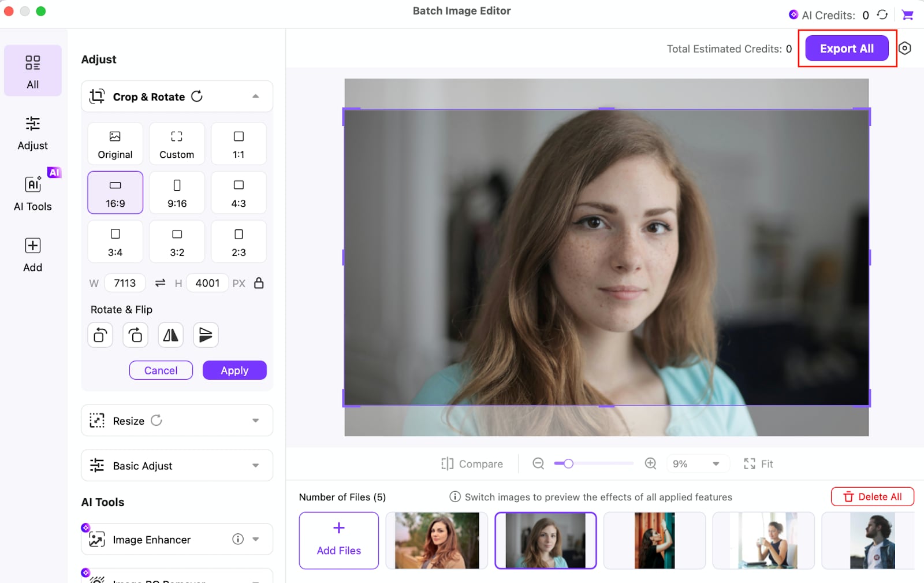Screen dimensions: 924x583
Task: Reset Crop & Rotate with the circular arrow
Action: click(197, 96)
